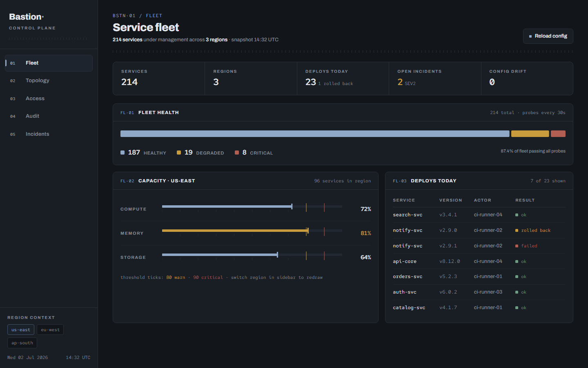This screenshot has width=588, height=368.
Task: Click the blue healthy segment of fleet bar
Action: (x=315, y=134)
